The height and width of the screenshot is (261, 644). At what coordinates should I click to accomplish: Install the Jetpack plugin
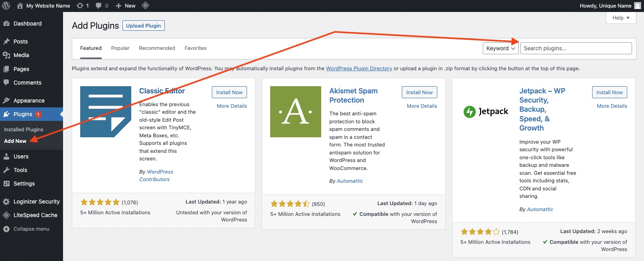[x=610, y=92]
